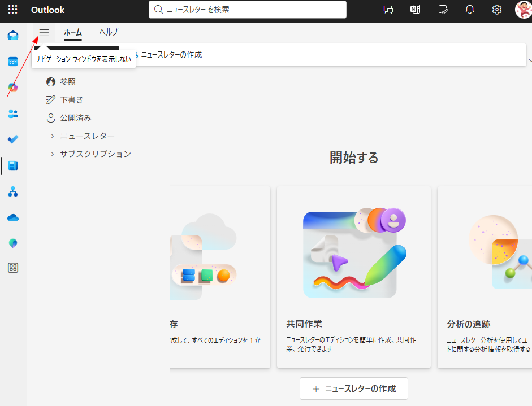The width and height of the screenshot is (532, 406).
Task: Hide the navigation pane with hamburger button
Action: tap(44, 33)
